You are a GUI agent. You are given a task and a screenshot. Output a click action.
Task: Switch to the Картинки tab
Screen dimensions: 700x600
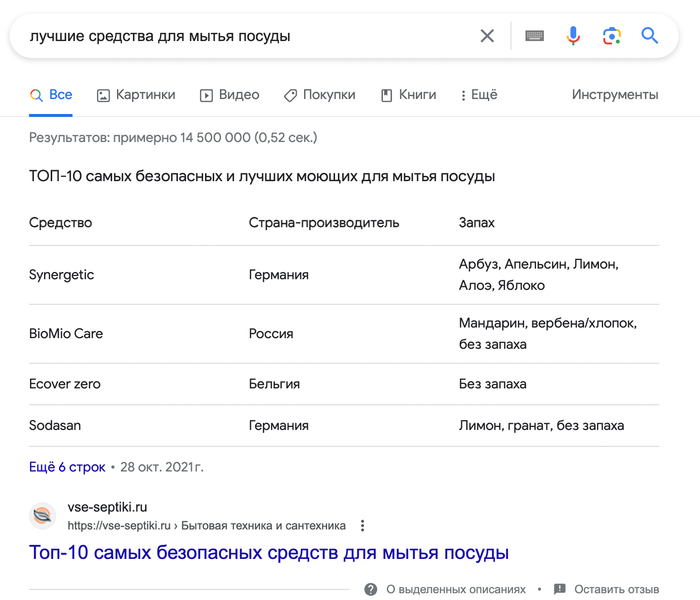point(136,95)
